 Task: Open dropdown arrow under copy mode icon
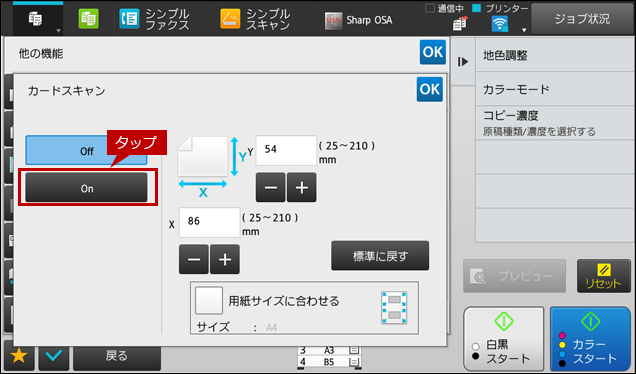click(x=58, y=31)
